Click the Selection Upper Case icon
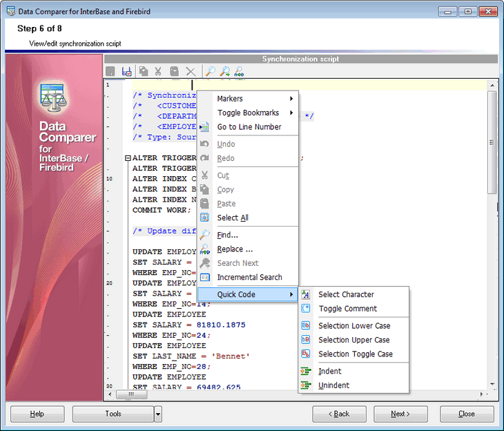This screenshot has width=504, height=431. [x=306, y=340]
